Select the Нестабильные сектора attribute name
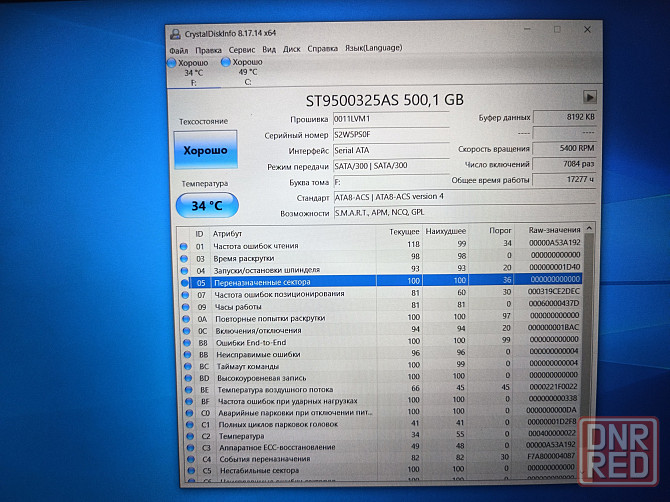Viewport: 670px width, 502px height. coord(259,470)
